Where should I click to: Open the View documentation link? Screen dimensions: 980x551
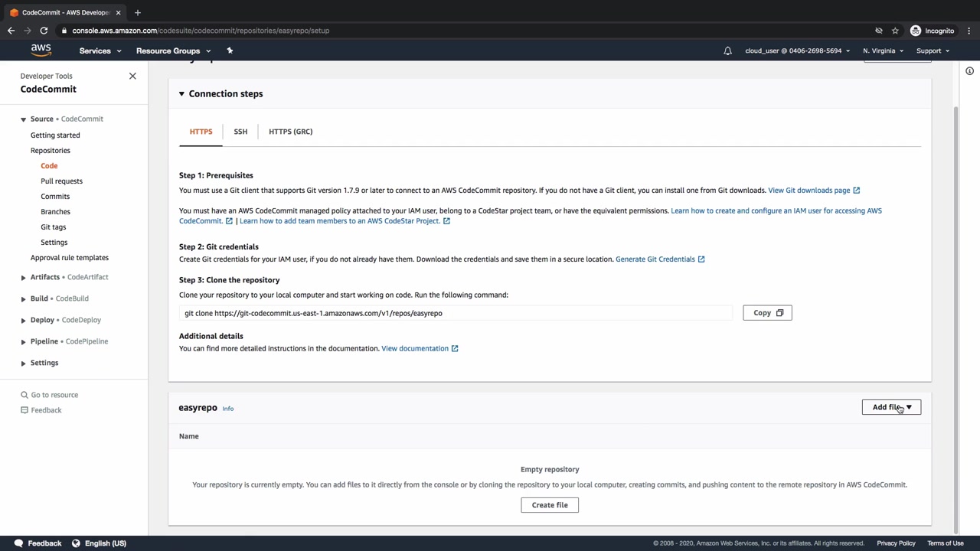[x=420, y=349]
